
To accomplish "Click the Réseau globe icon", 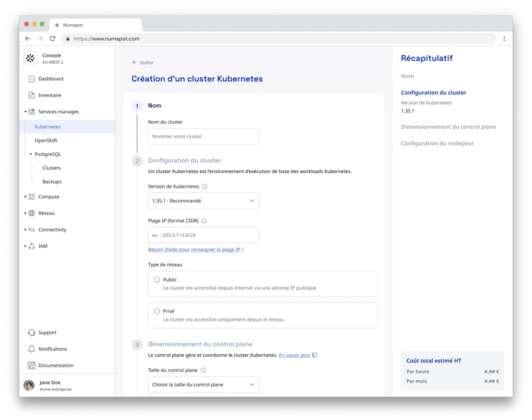I will pyautogui.click(x=32, y=213).
